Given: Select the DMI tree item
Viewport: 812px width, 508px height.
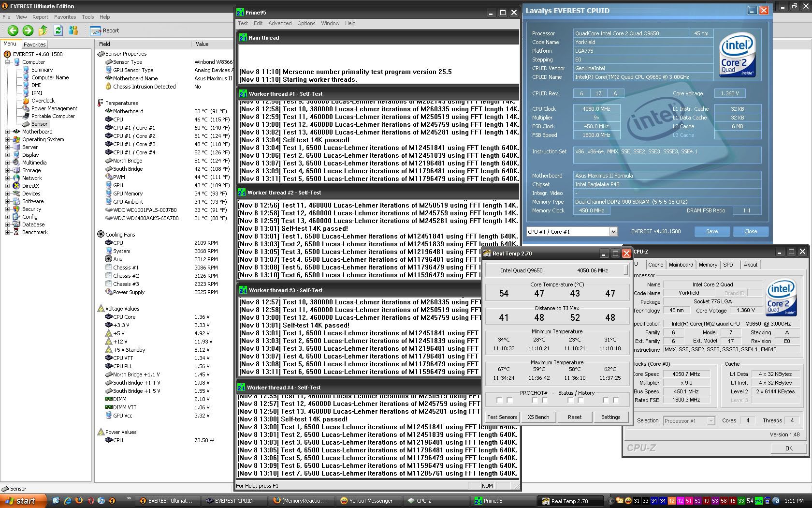Looking at the screenshot, I should click(36, 85).
